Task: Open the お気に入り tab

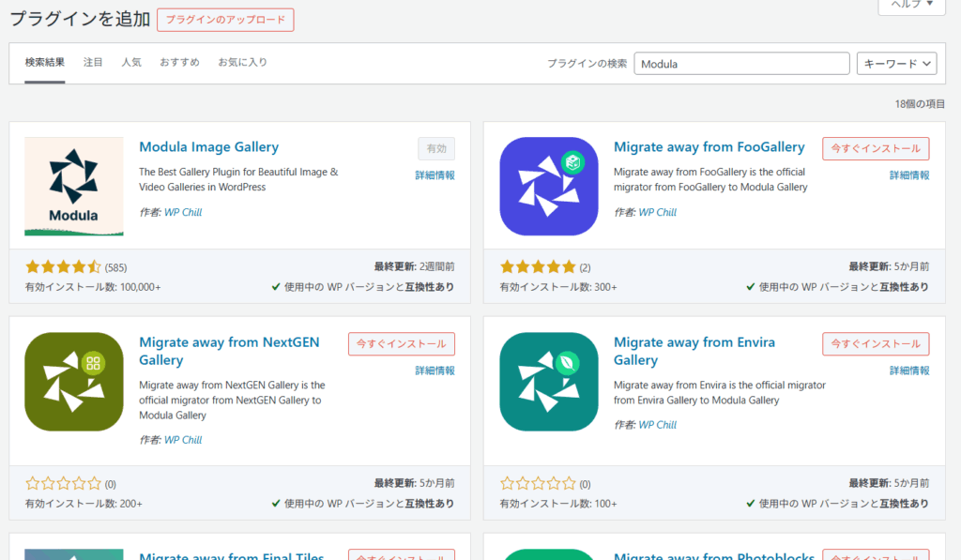Action: point(242,63)
